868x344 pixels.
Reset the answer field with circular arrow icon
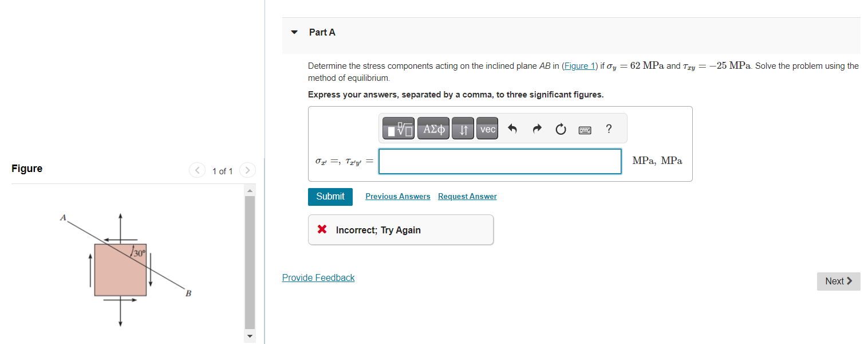560,128
